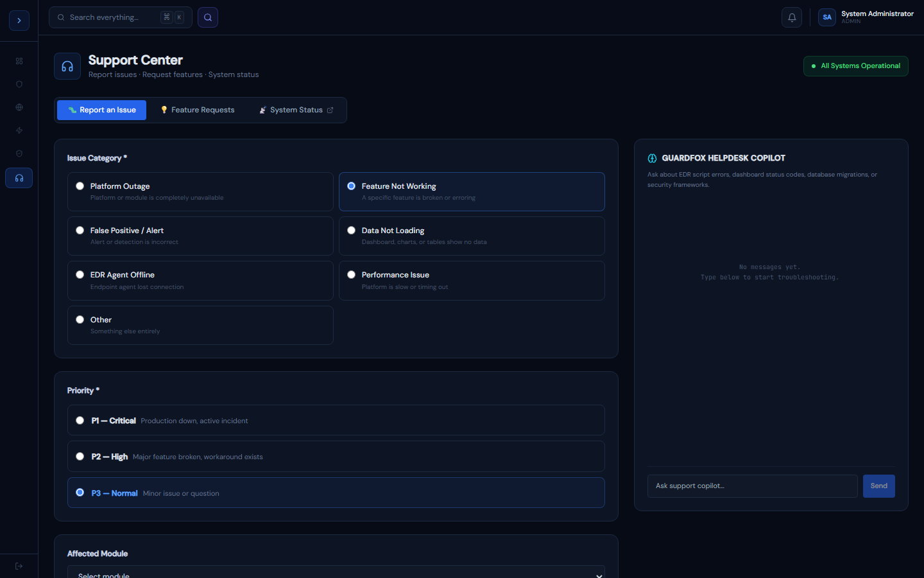
Task: Send the copilot message
Action: [879, 486]
